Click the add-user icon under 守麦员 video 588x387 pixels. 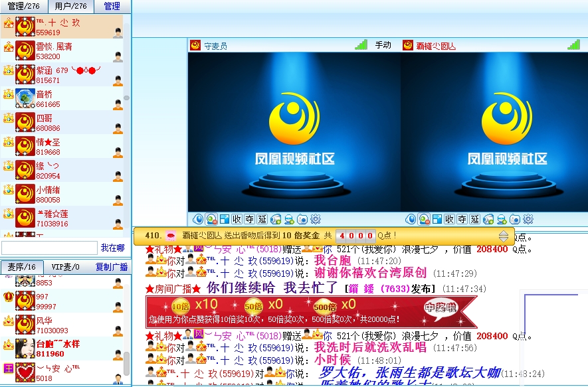point(289,219)
